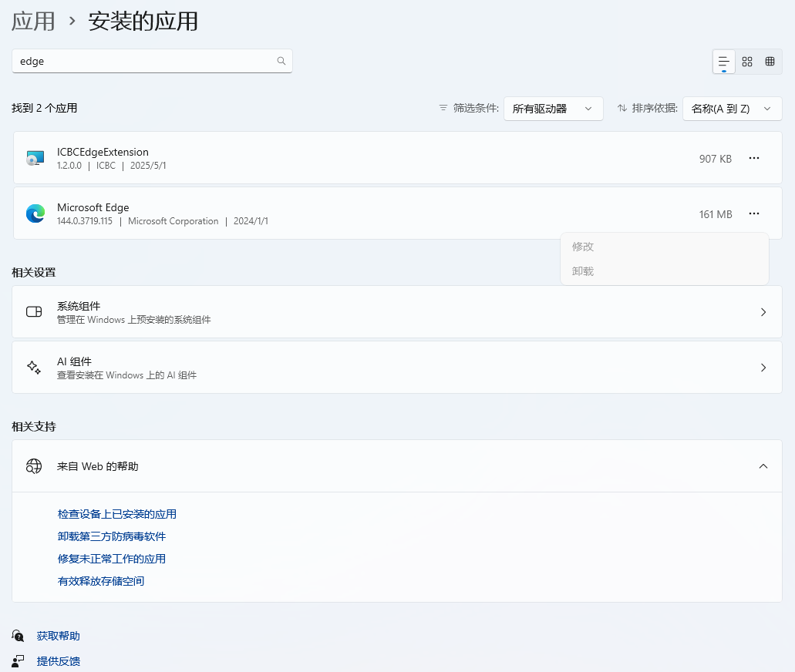
Task: Click the 来自 Web 的帮助 globe icon
Action: point(34,466)
